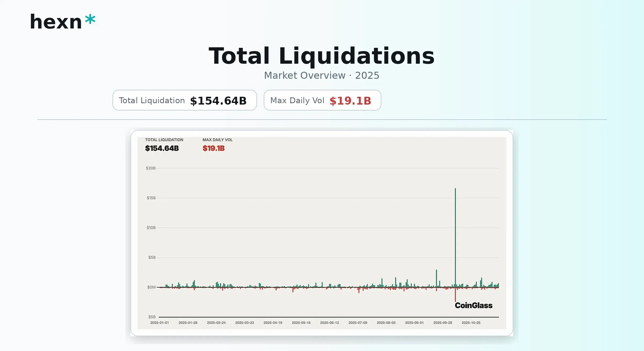
Task: Click the red $19.1B value in chart
Action: [x=214, y=148]
